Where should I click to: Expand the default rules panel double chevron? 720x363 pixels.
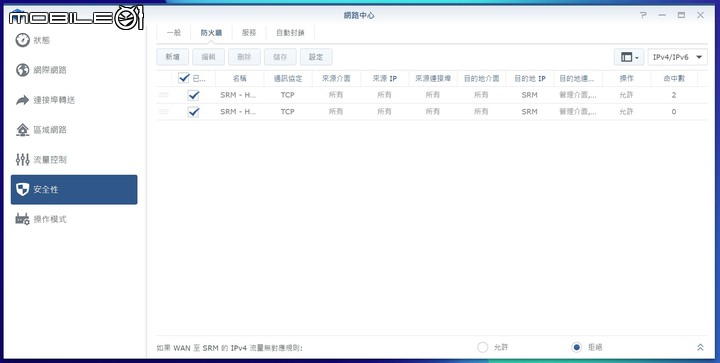700,347
